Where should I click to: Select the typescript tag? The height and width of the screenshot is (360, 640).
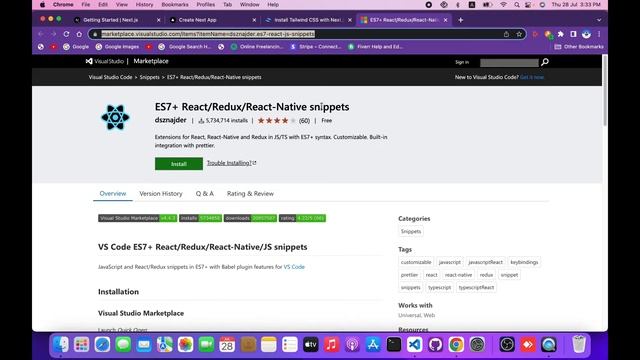pos(440,287)
